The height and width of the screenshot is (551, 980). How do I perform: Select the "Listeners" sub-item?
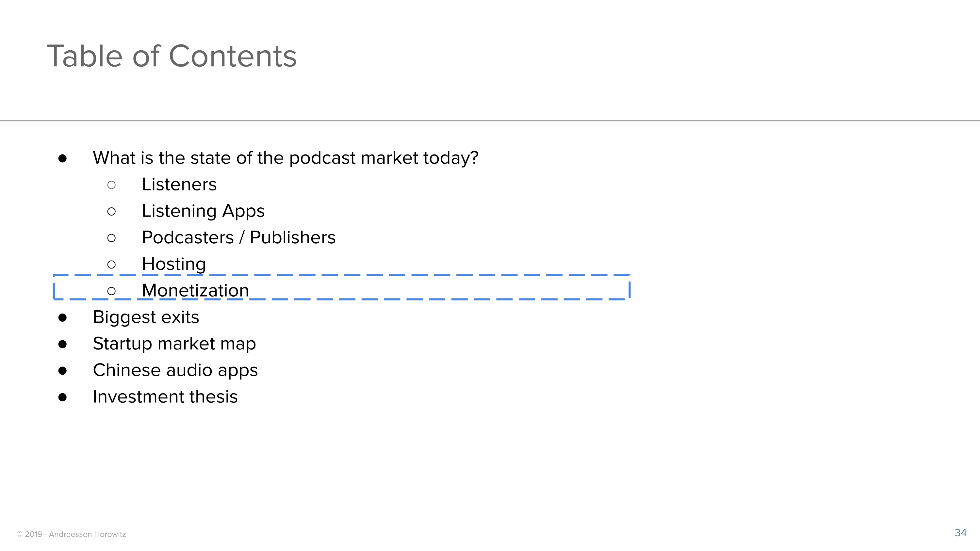[x=179, y=185]
